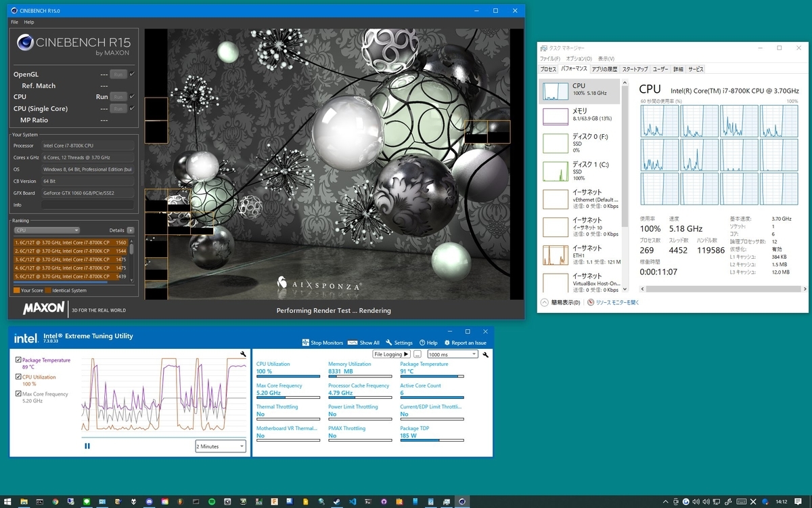Open Chrome from the taskbar

55,502
